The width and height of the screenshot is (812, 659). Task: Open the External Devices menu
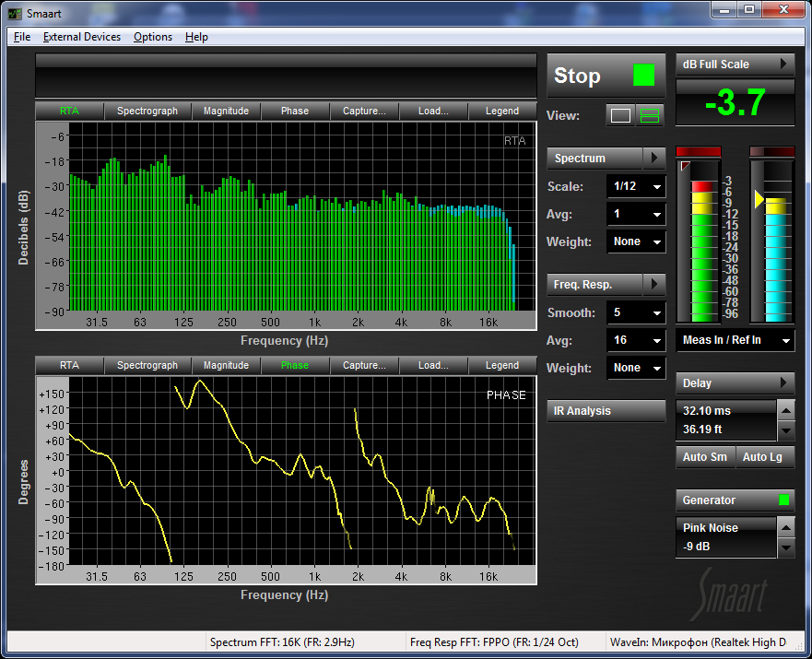(81, 37)
